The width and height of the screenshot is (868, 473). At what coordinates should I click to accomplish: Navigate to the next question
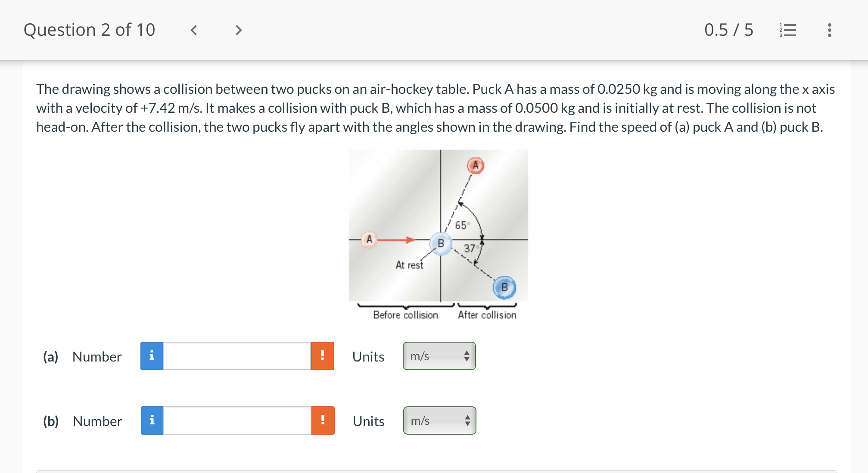239,30
